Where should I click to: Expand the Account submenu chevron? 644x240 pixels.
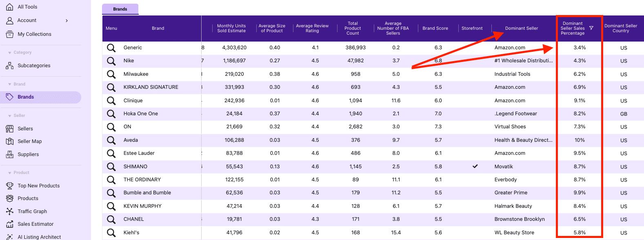tap(67, 20)
